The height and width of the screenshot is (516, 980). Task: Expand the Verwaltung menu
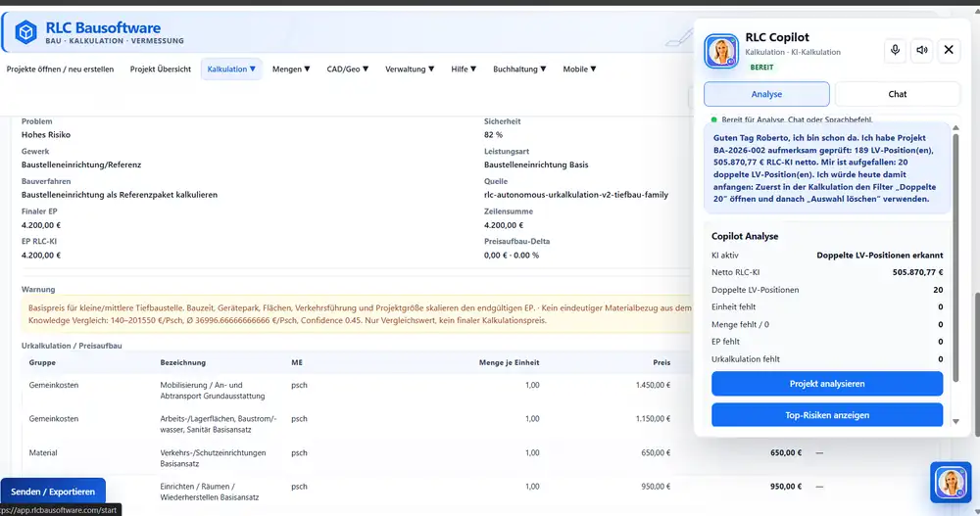pyautogui.click(x=410, y=70)
